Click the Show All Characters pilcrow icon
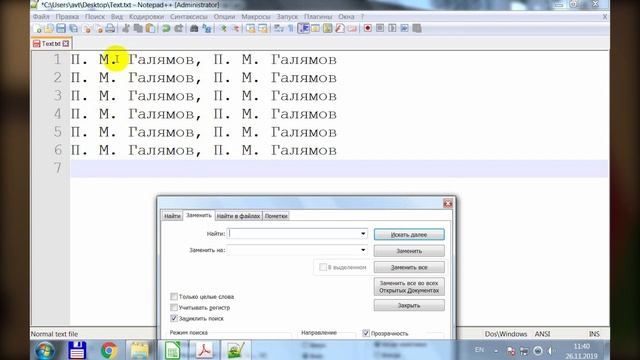This screenshot has height=360, width=640. (291, 29)
